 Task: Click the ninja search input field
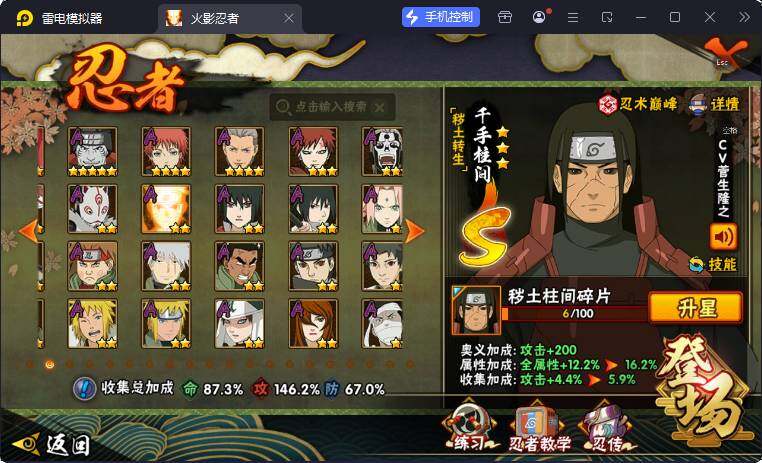[x=332, y=106]
